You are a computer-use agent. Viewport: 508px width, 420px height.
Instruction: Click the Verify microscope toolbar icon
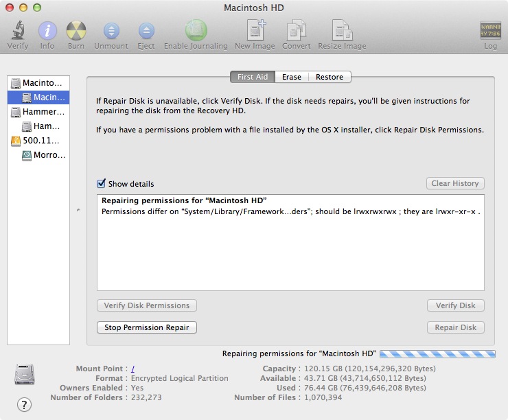pos(18,30)
